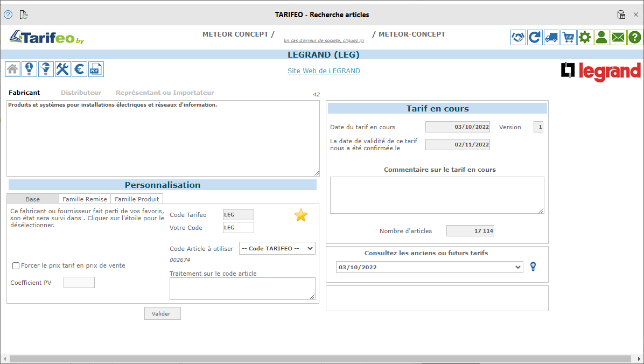Click the article code text 002674
This screenshot has width=644, height=364.
point(180,260)
